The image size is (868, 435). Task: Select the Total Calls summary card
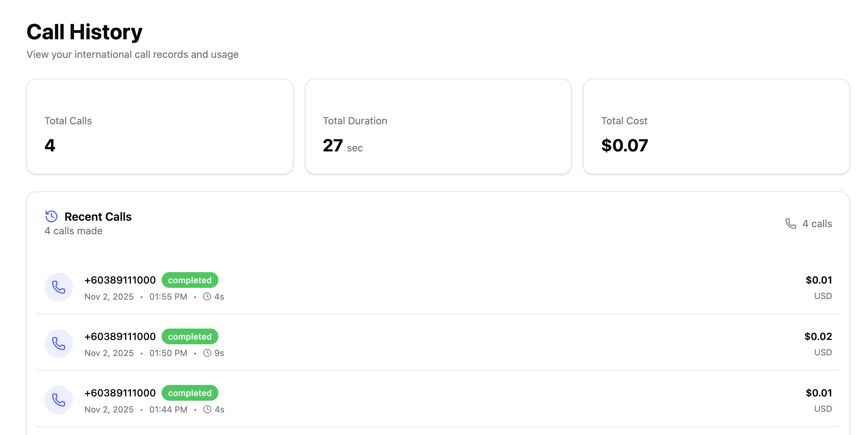click(x=160, y=126)
